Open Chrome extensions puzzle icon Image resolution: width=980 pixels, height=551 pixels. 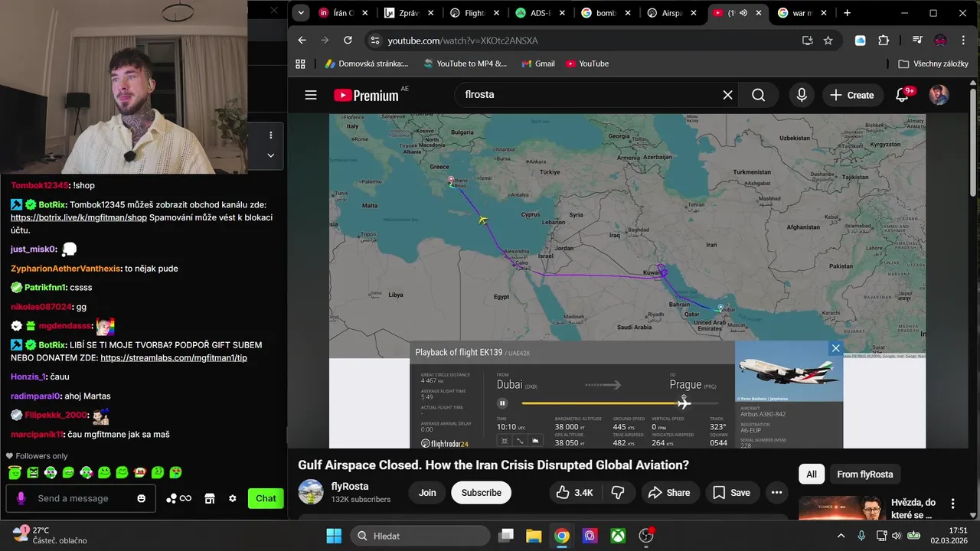click(884, 41)
